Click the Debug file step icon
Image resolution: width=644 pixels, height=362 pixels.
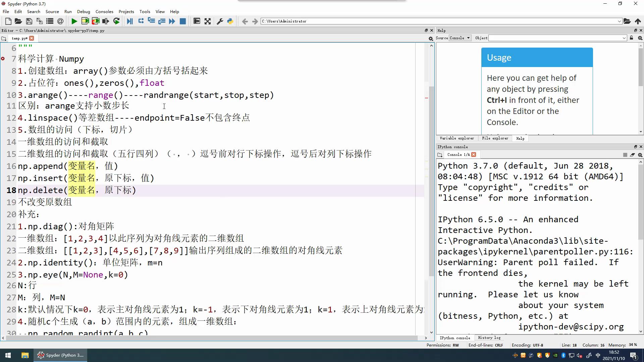130,21
